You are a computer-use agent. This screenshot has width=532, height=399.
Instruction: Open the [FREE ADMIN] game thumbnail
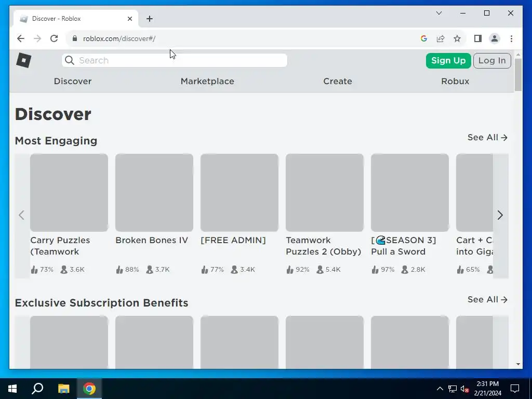(240, 193)
